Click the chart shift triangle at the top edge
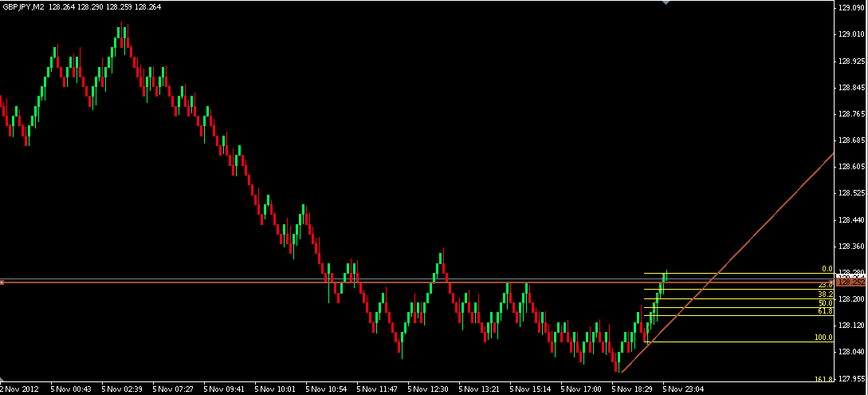The height and width of the screenshot is (395, 868). point(666,2)
